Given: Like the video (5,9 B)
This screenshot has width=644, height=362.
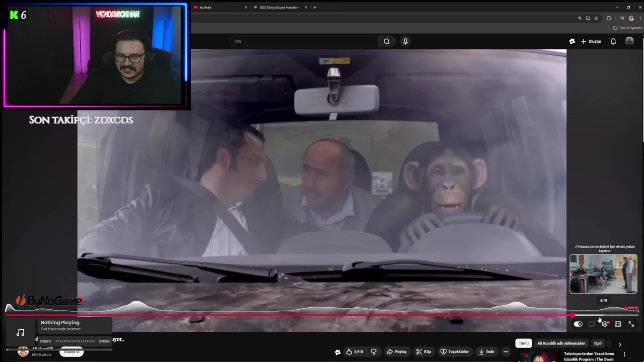Looking at the screenshot, I should click(354, 351).
